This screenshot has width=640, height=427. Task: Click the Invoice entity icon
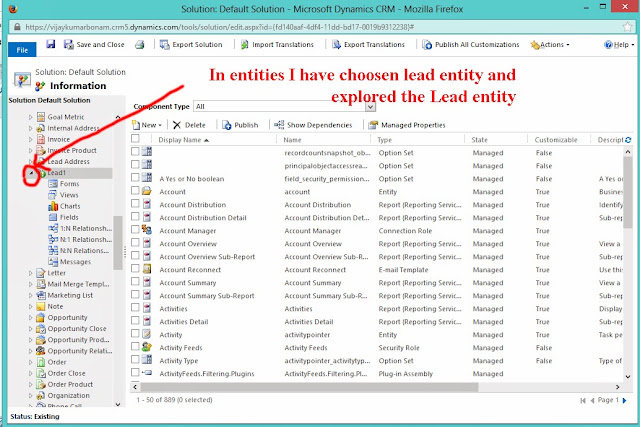[x=41, y=139]
